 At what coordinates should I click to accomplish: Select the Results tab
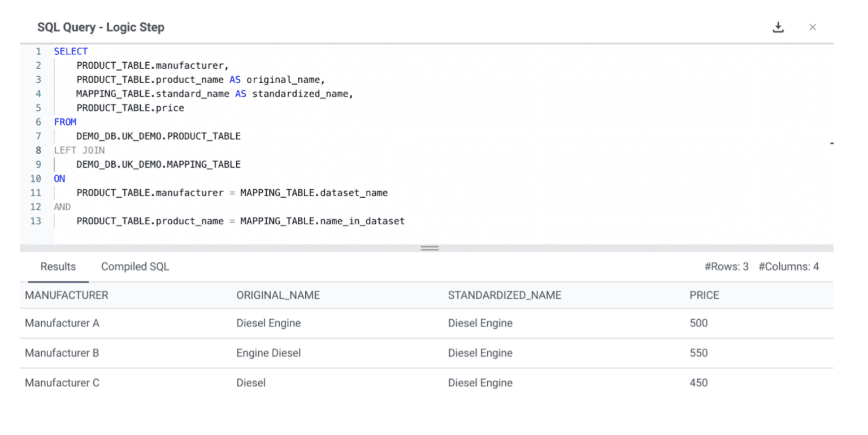58,266
